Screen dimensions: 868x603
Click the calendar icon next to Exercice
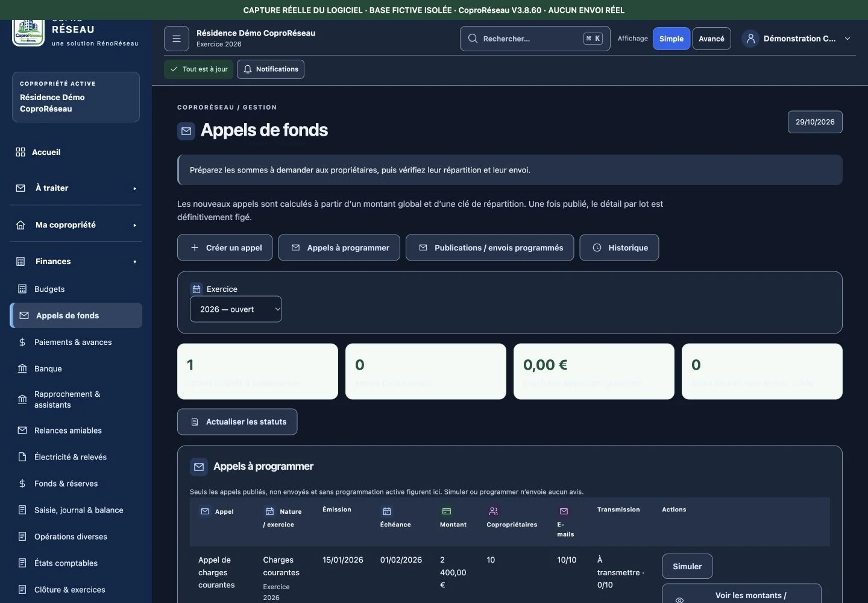click(x=197, y=289)
